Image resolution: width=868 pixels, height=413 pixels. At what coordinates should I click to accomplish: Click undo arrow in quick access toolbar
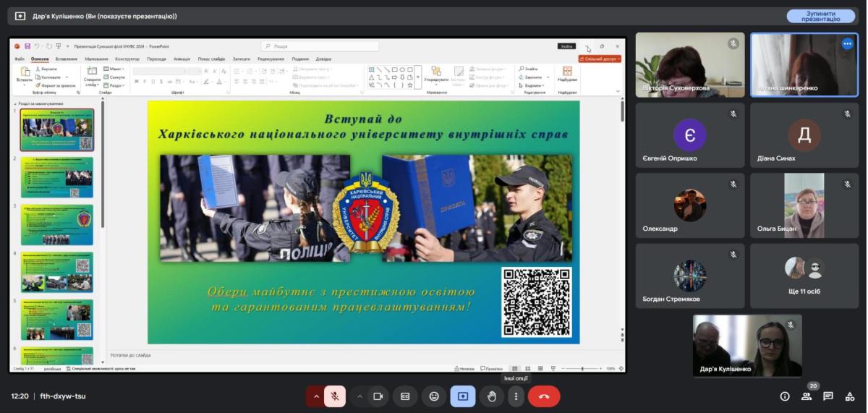(x=37, y=46)
